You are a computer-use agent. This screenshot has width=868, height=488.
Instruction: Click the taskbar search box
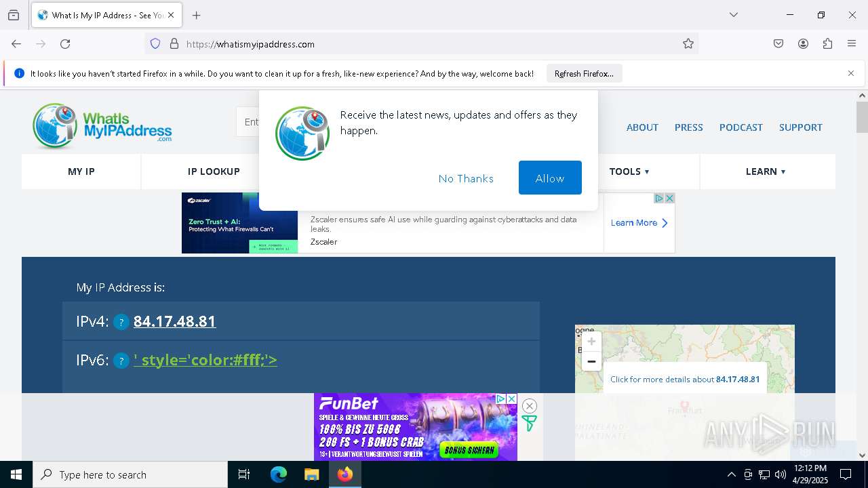pyautogui.click(x=130, y=474)
